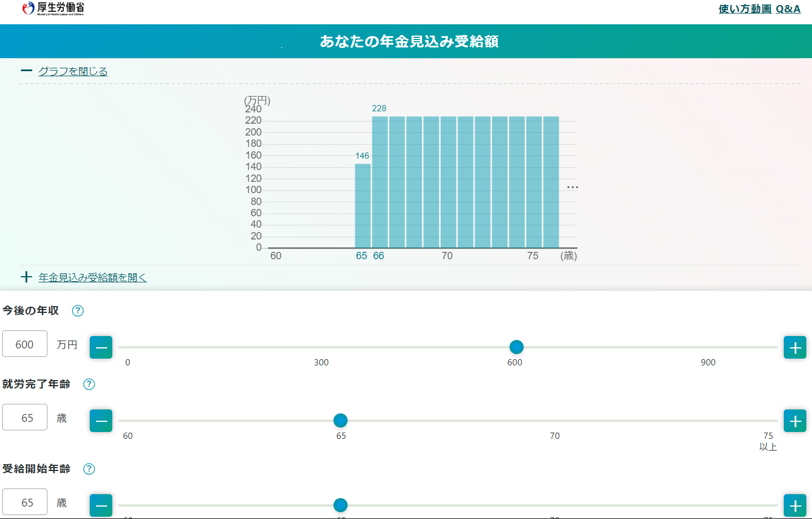Expand 年金見込み受給額を開く section
Image resolution: width=812 pixels, height=519 pixels.
coord(93,277)
